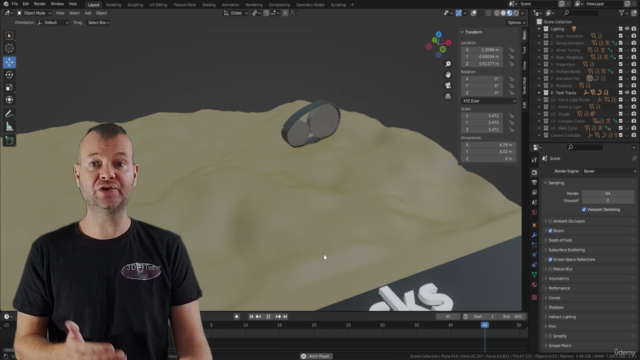The height and width of the screenshot is (360, 640).
Task: Expand the Shadows panel
Action: tap(546, 307)
